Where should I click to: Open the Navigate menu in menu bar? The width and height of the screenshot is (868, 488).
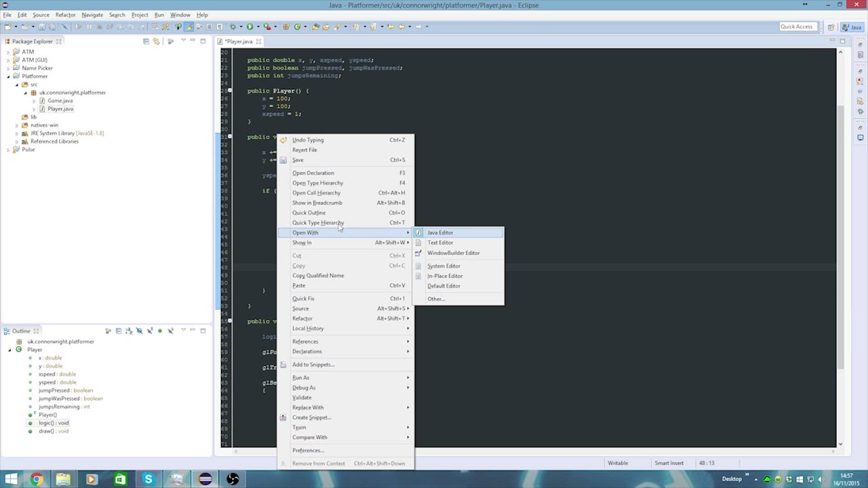tap(92, 14)
